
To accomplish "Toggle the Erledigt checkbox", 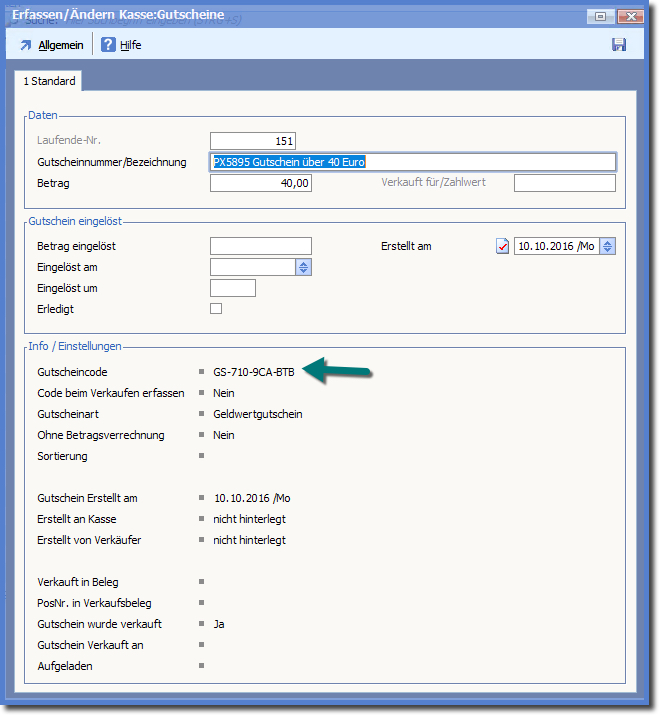I will [x=216, y=309].
